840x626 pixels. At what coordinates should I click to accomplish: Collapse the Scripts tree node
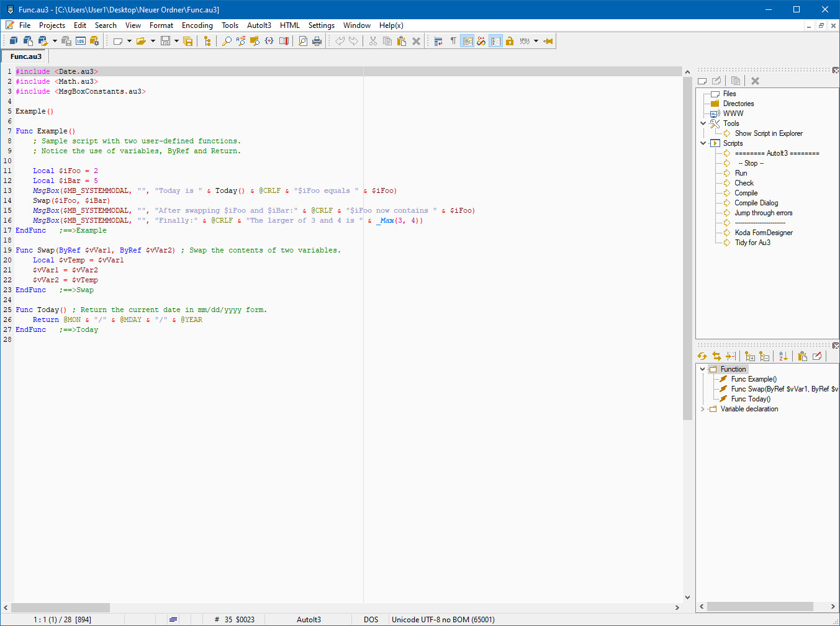pos(703,143)
